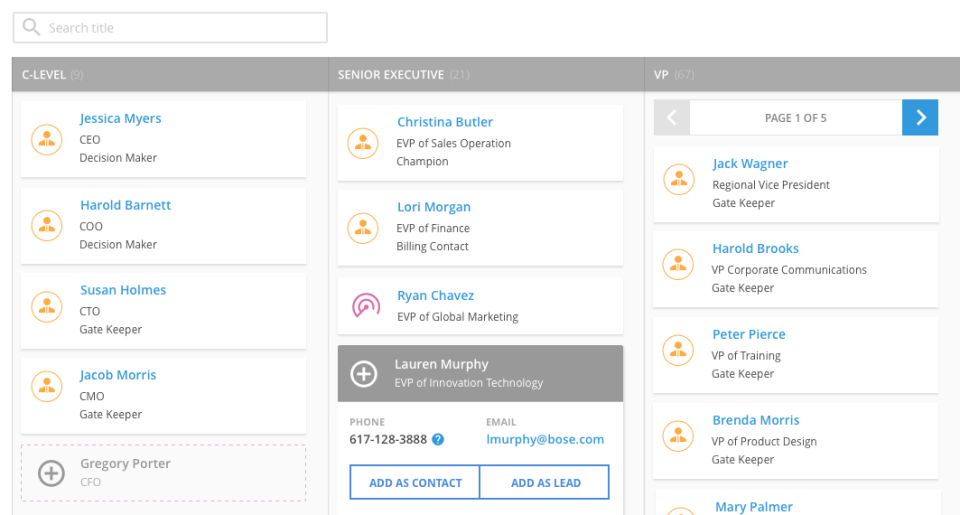Click the phone number 617-128-3888
960x515 pixels.
pos(388,439)
